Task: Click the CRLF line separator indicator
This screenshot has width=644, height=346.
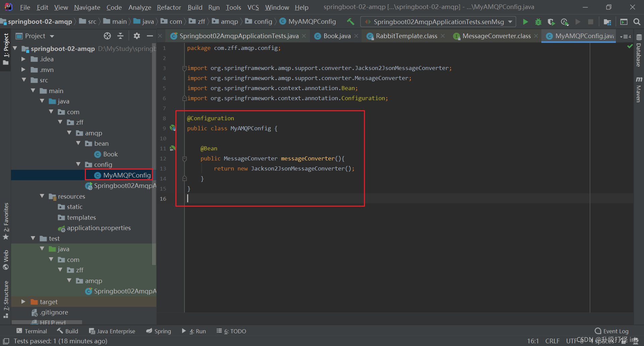Action: tap(552, 341)
